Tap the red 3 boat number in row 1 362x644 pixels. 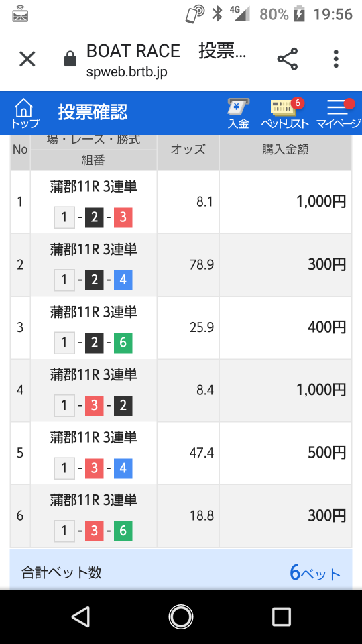click(x=123, y=217)
